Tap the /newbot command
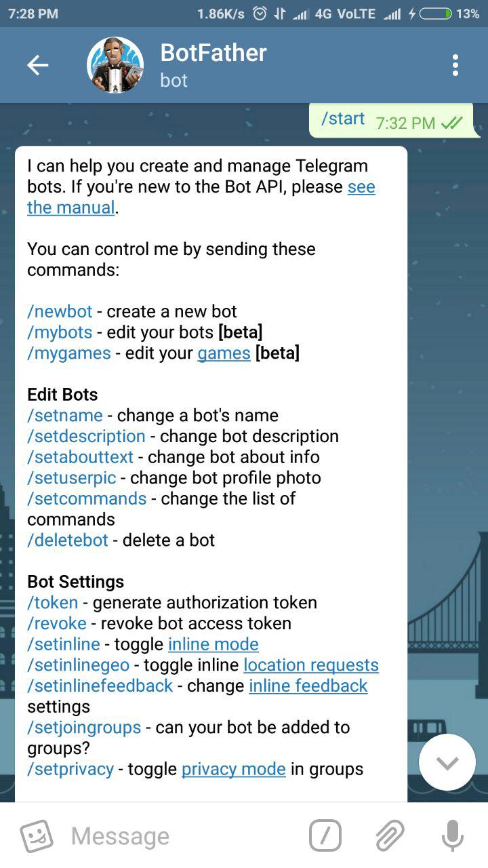 (x=60, y=311)
